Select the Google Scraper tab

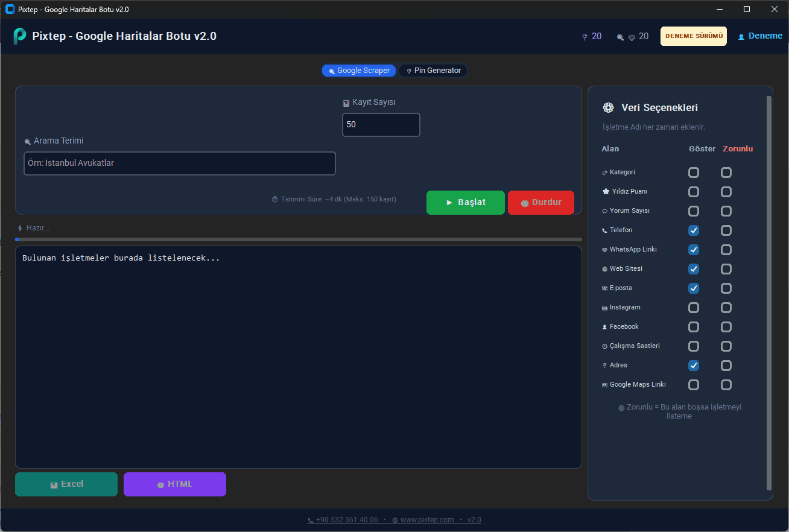360,71
